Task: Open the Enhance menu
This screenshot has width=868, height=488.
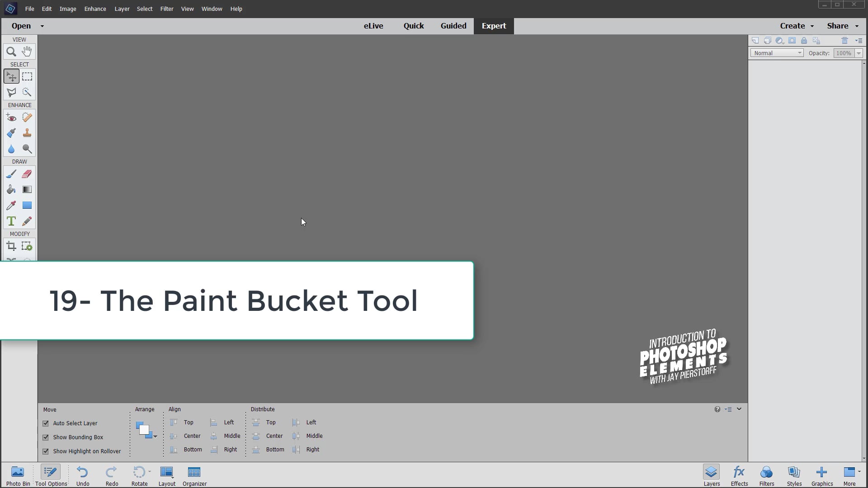Action: (95, 9)
